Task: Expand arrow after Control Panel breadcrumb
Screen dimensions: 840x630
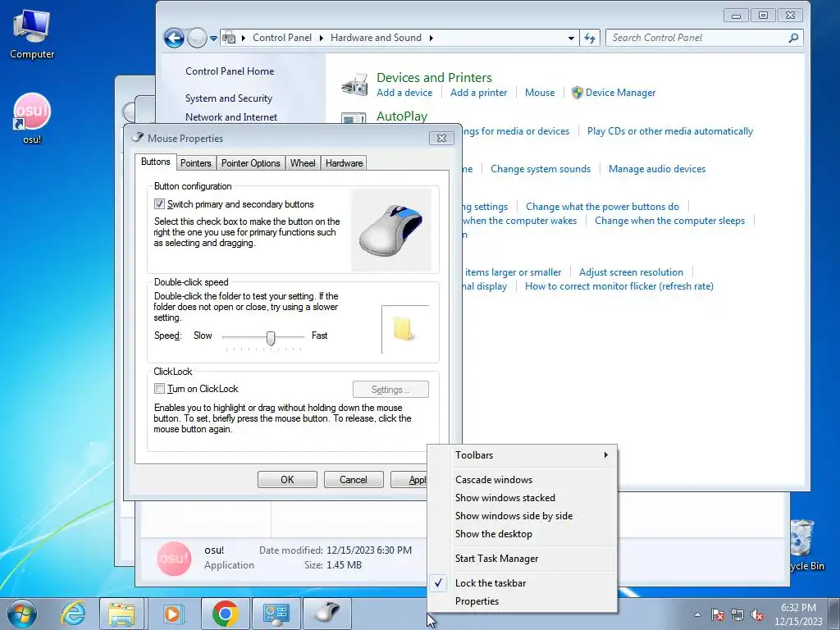Action: coord(321,38)
